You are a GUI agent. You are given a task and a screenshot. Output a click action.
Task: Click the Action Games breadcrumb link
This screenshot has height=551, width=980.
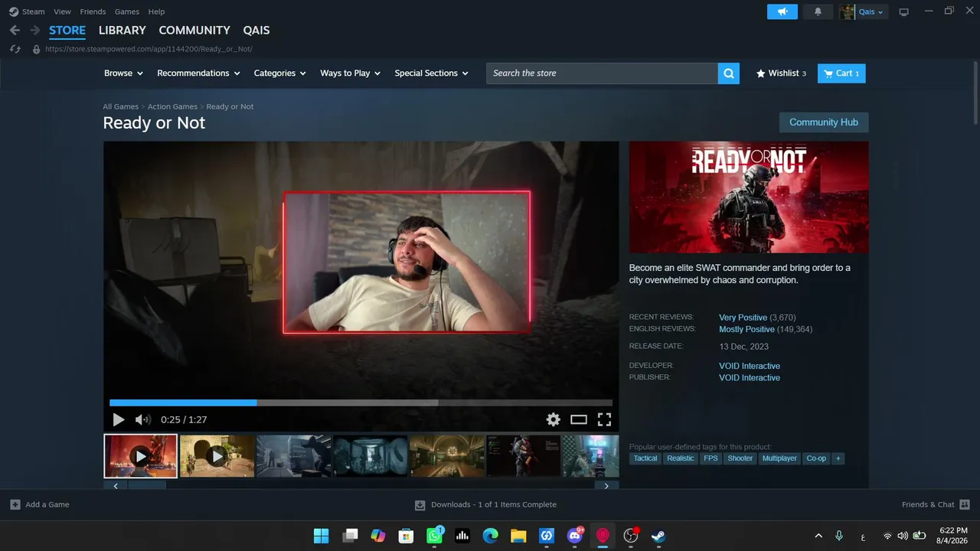[x=172, y=106]
